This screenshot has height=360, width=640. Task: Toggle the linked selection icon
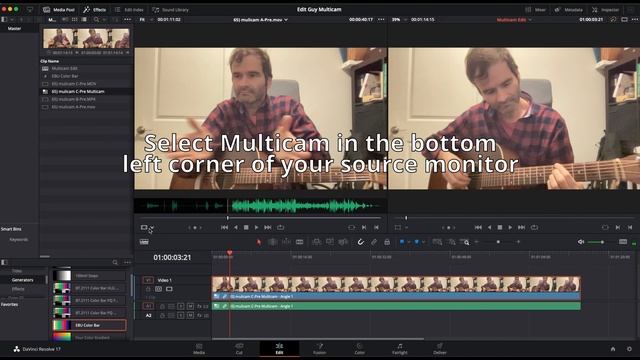pyautogui.click(x=374, y=242)
